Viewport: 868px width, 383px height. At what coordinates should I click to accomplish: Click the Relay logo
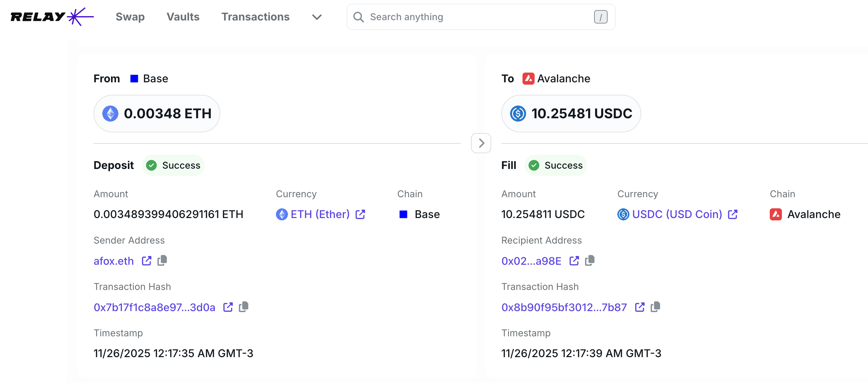click(52, 16)
